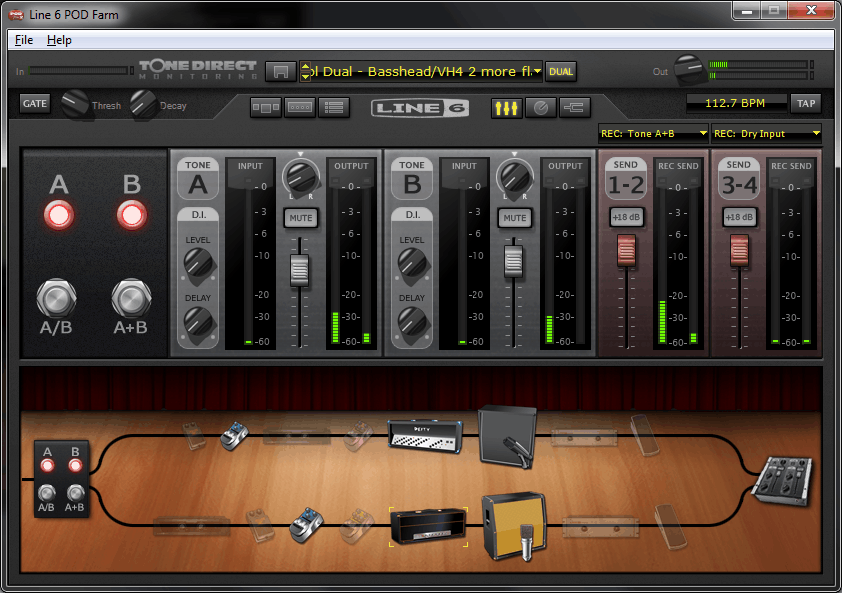Click the Send 1-2 red fader
Viewport: 842px width, 593px height.
(626, 250)
